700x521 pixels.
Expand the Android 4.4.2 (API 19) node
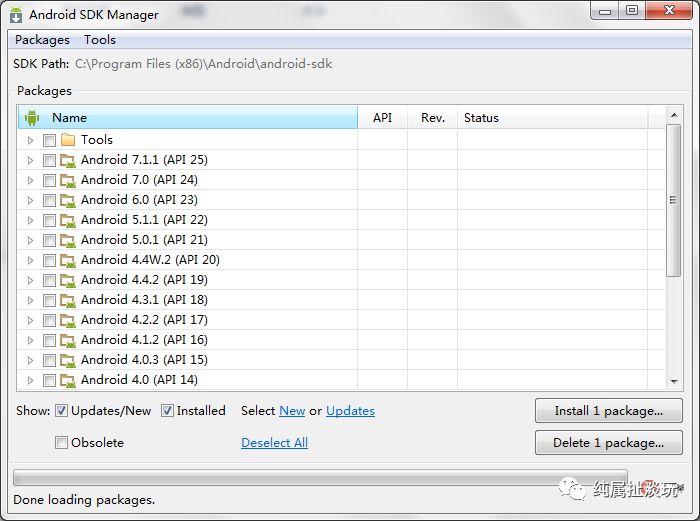click(x=30, y=280)
